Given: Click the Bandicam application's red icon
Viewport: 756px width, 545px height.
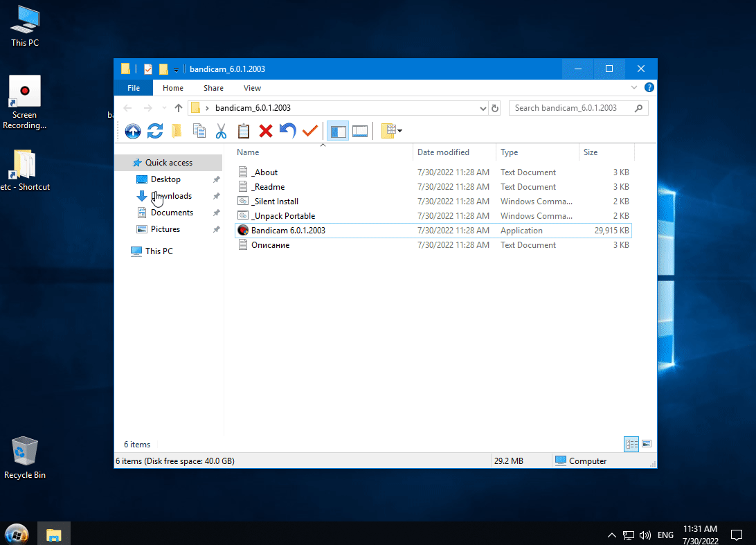Looking at the screenshot, I should point(243,231).
